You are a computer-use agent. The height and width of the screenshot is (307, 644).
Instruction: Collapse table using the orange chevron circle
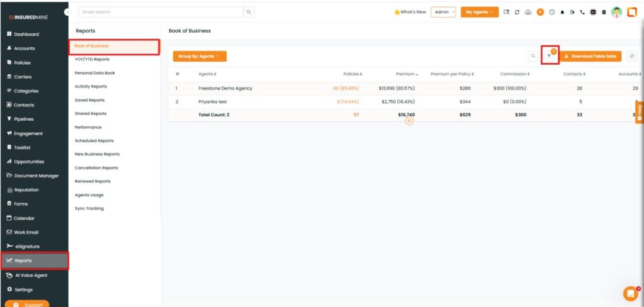409,120
